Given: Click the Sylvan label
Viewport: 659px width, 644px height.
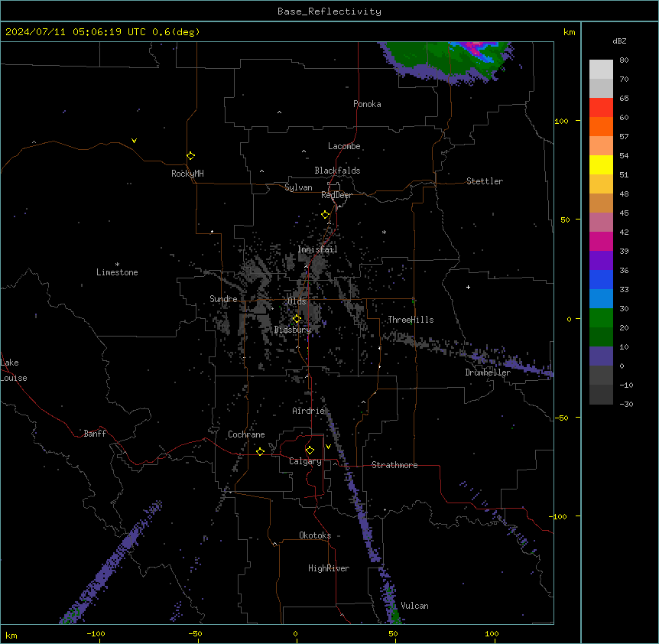Looking at the screenshot, I should click(x=298, y=187).
